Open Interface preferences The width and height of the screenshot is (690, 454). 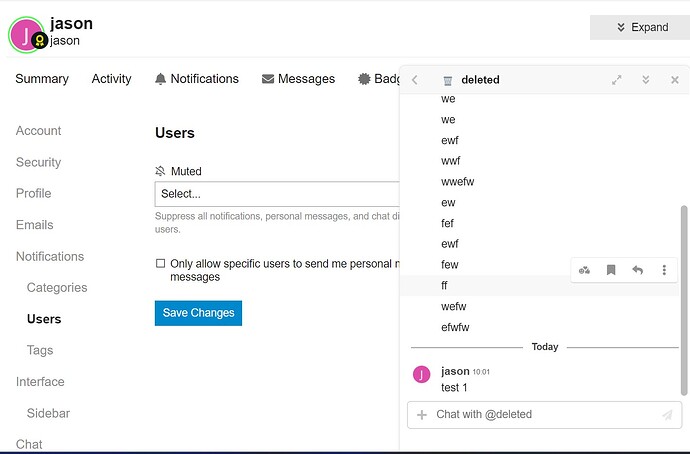coord(40,382)
